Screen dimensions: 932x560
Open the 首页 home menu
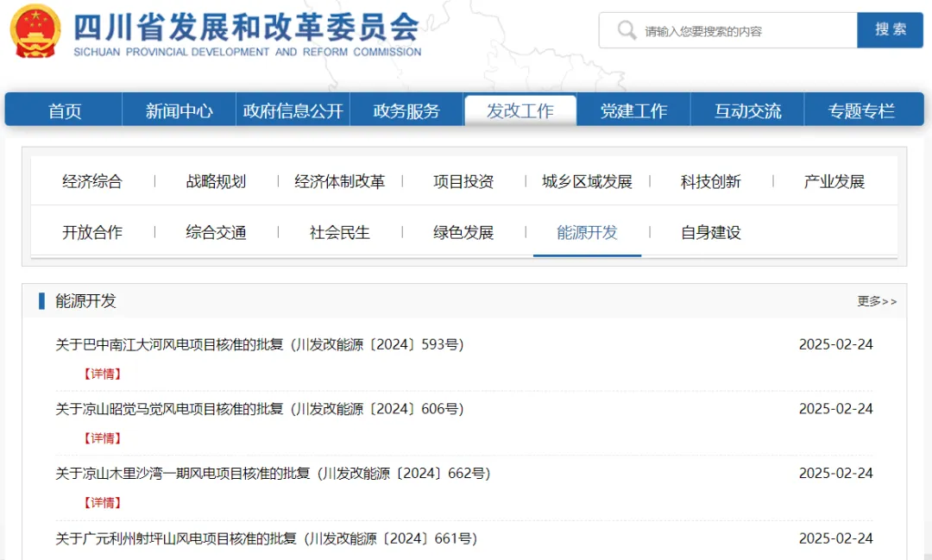click(x=65, y=110)
